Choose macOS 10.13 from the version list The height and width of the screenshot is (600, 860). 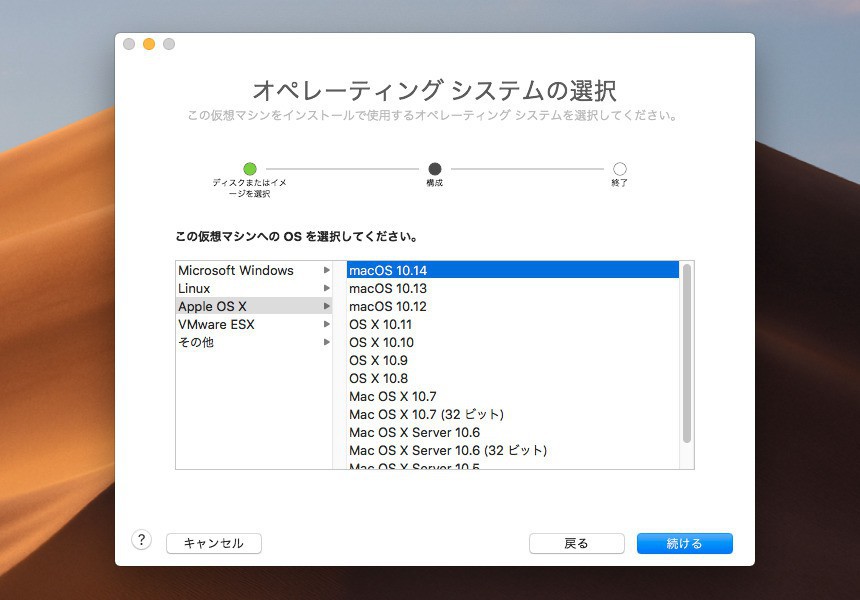coord(388,289)
